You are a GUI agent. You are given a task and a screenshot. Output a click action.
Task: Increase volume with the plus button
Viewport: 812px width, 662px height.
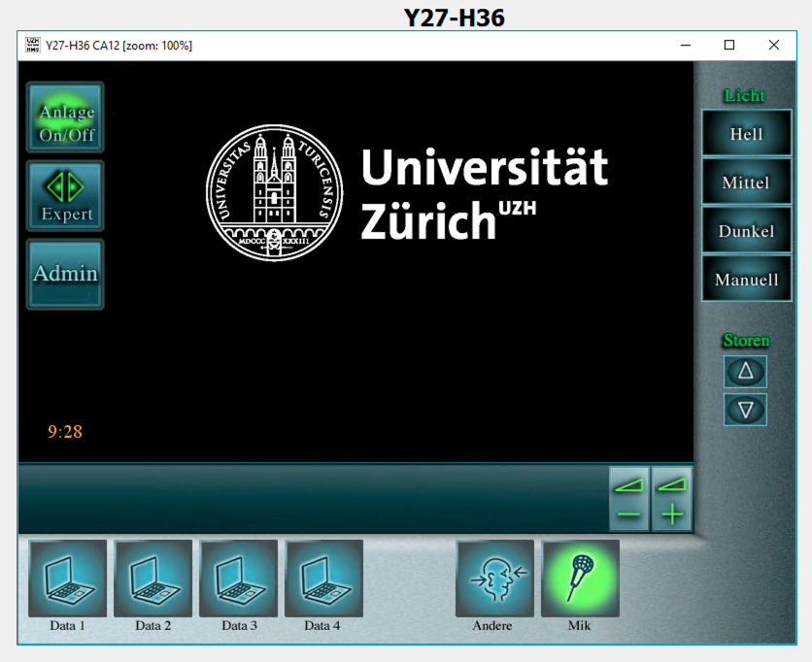pyautogui.click(x=672, y=499)
